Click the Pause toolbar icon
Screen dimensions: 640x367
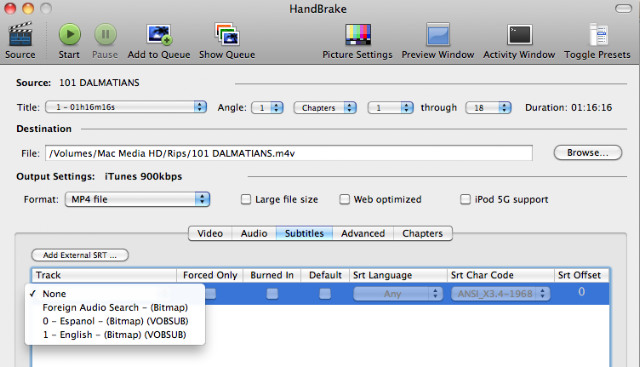[105, 34]
